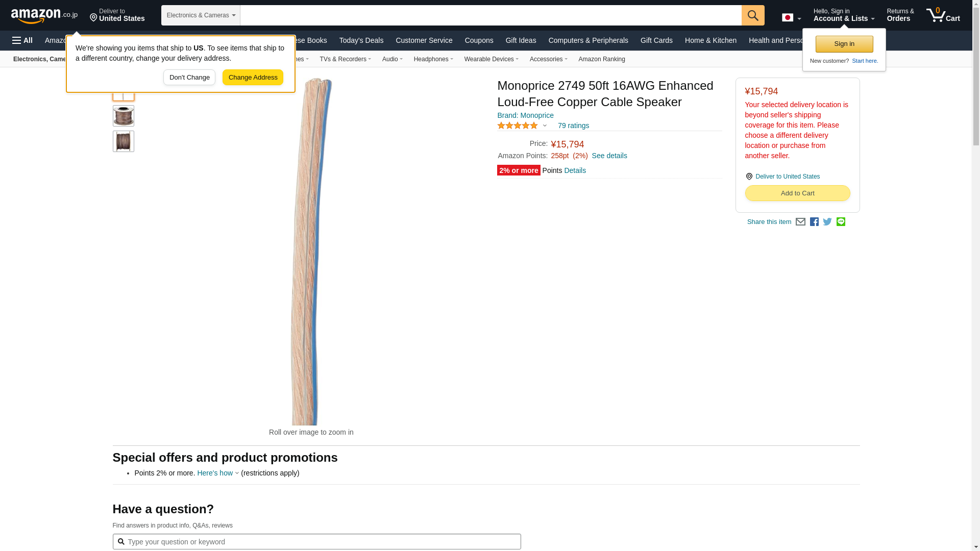Open Today's Deals in navigation bar
Image resolution: width=980 pixels, height=551 pixels.
361,40
